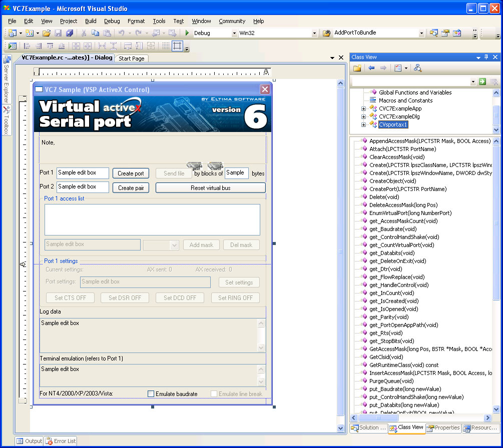Open the Format menu
This screenshot has width=503, height=448.
pyautogui.click(x=136, y=21)
